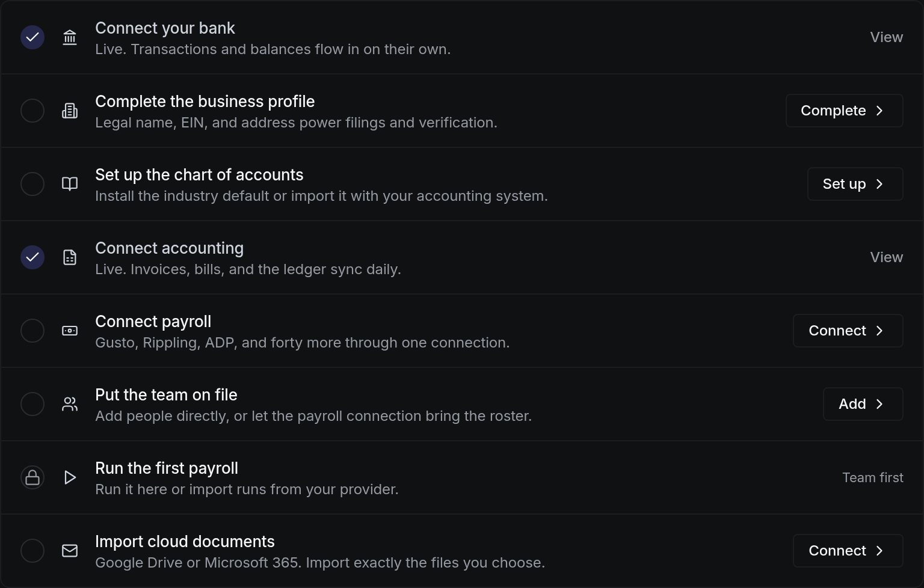The image size is (924, 588).
Task: Click the lock icon on Run the first payroll
Action: click(x=32, y=477)
